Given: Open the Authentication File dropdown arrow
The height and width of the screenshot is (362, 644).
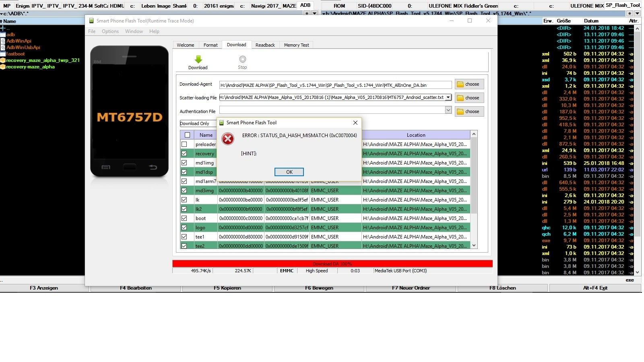Looking at the screenshot, I should (448, 110).
